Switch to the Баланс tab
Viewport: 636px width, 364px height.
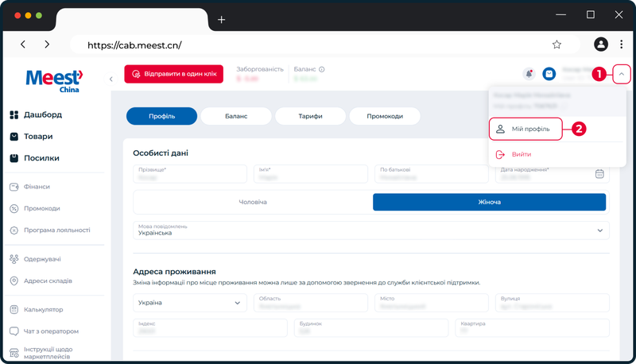pyautogui.click(x=236, y=116)
